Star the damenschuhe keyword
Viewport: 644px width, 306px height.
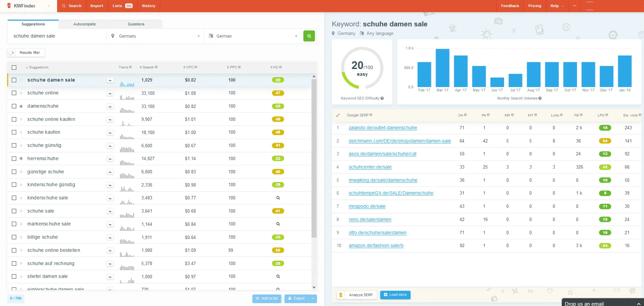[21, 106]
